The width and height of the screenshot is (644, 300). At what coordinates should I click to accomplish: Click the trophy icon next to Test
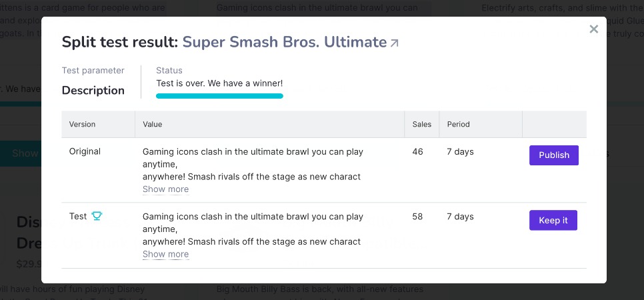point(97,216)
